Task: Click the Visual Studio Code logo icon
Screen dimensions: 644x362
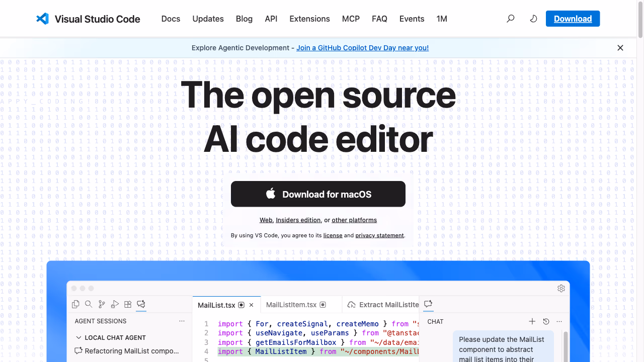Action: tap(42, 19)
